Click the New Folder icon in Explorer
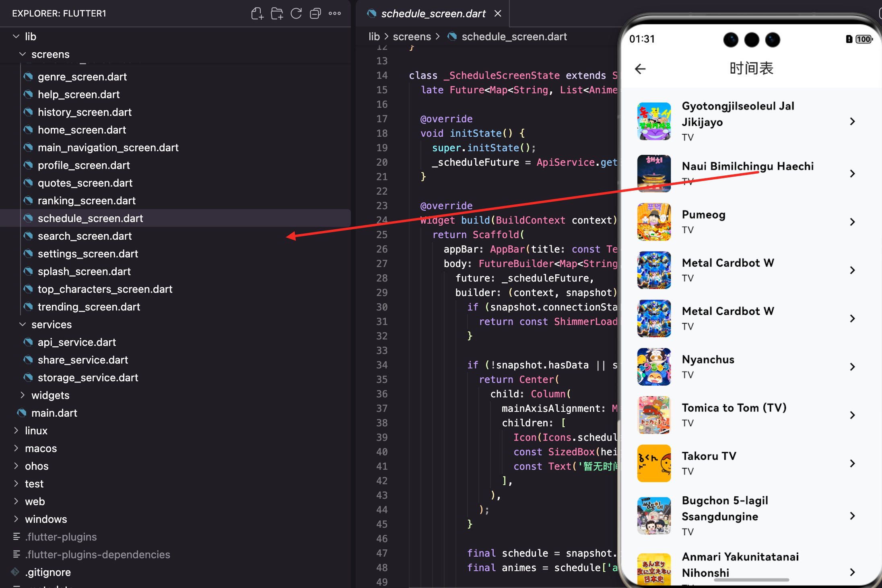882x588 pixels. click(x=276, y=14)
